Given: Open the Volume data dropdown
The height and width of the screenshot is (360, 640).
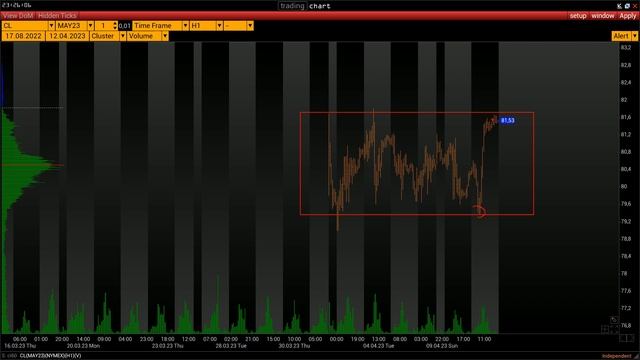Looking at the screenshot, I should pyautogui.click(x=165, y=36).
